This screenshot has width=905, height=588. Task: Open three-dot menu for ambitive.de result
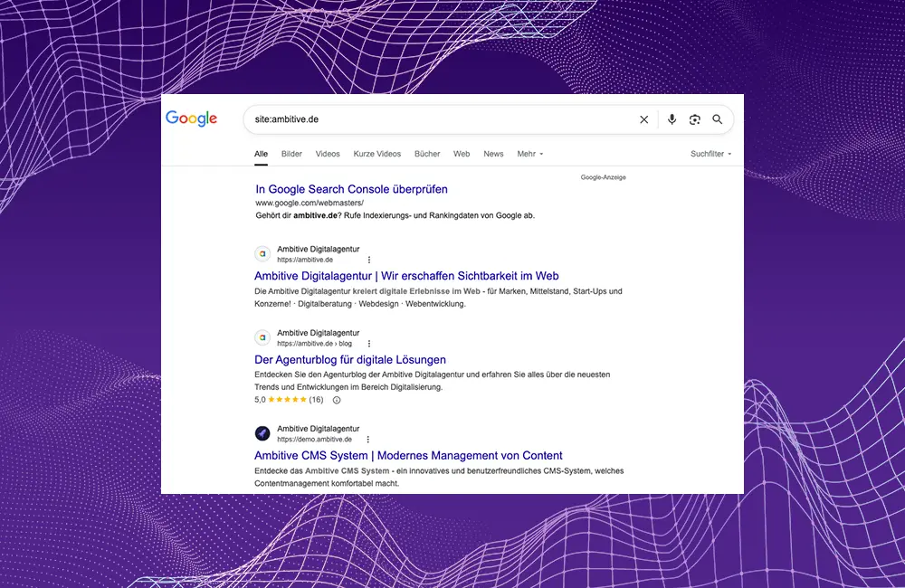pyautogui.click(x=368, y=260)
